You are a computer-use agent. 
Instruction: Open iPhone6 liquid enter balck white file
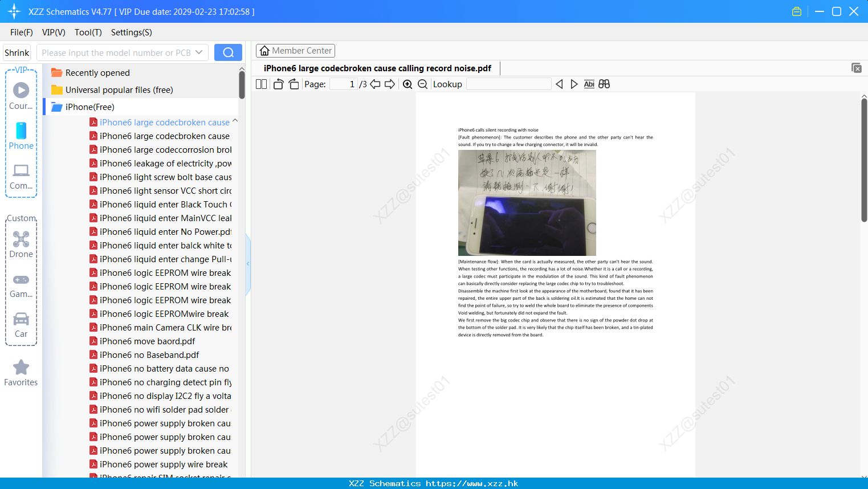tap(161, 246)
